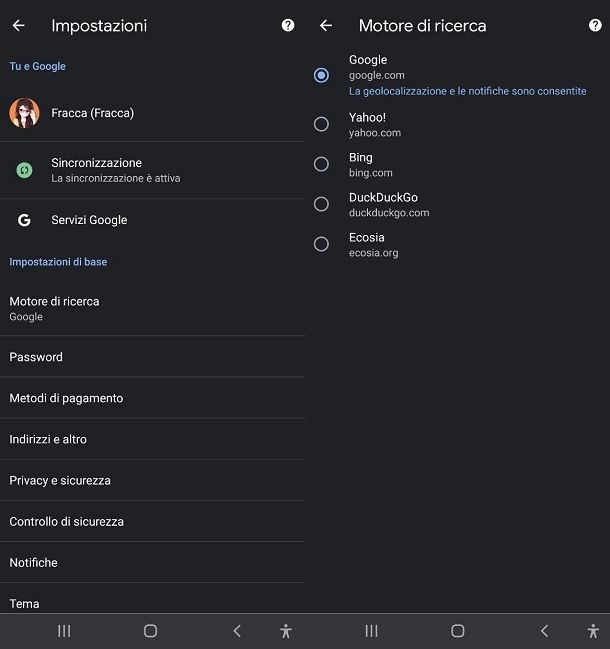
Task: Tap DuckDuckGo engine name
Action: 383,197
